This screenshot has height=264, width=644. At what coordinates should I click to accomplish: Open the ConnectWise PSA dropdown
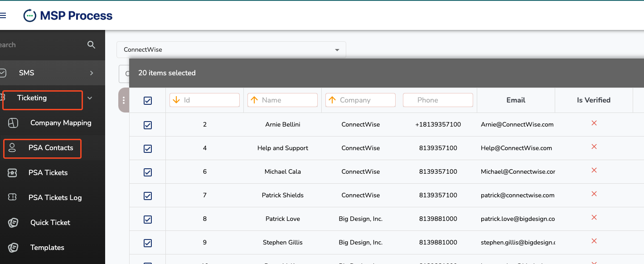coord(231,49)
